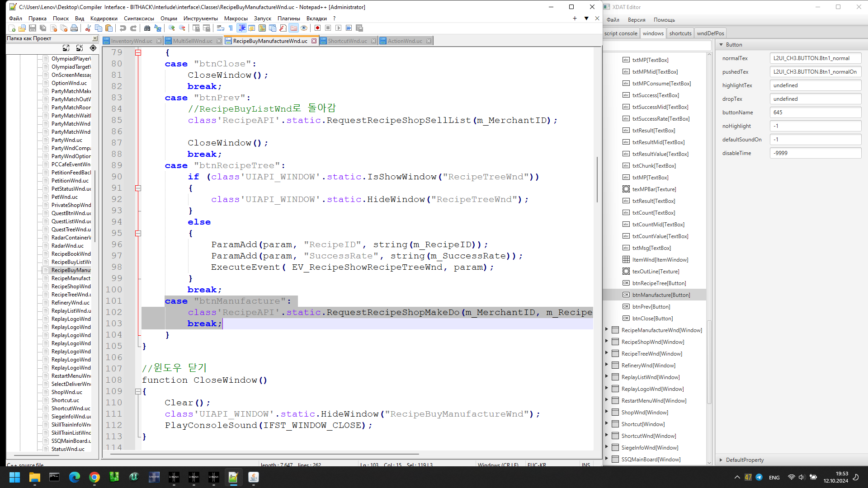Click the save recorded macro icon
The width and height of the screenshot is (868, 488).
(x=359, y=28)
